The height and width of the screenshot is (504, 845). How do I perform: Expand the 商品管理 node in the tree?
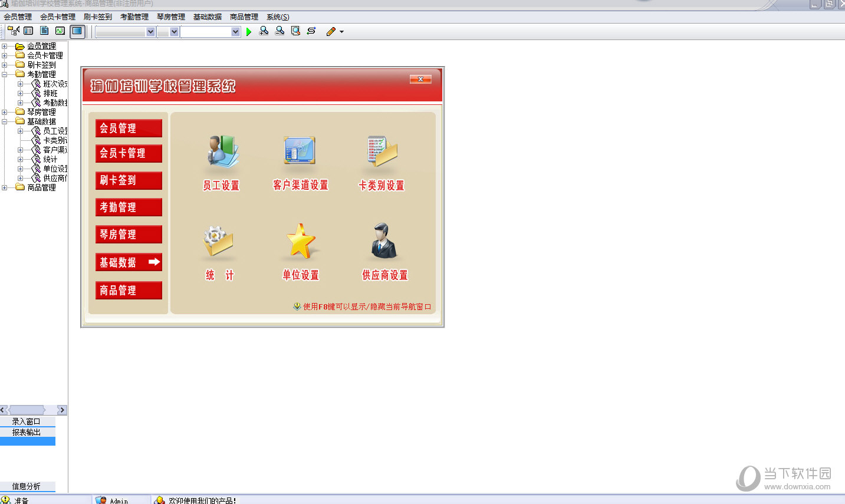pyautogui.click(x=5, y=187)
